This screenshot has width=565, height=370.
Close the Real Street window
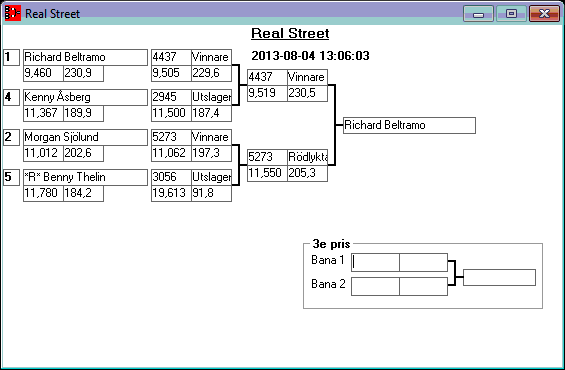544,14
